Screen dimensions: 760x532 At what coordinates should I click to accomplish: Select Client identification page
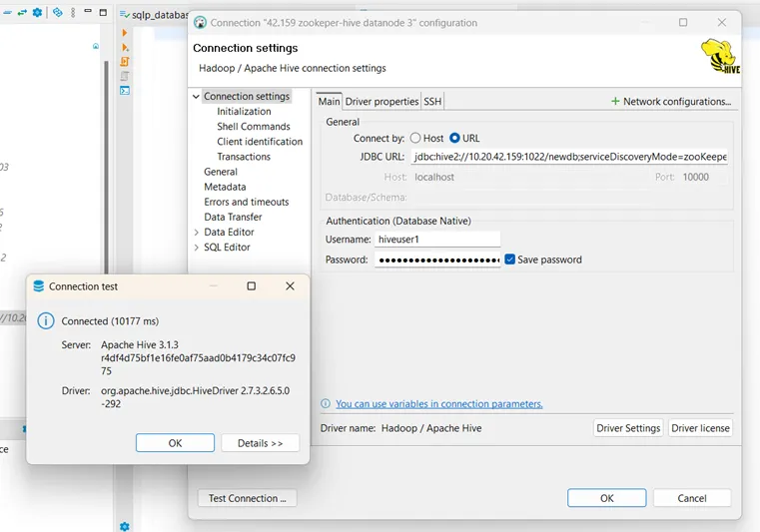[x=260, y=142]
